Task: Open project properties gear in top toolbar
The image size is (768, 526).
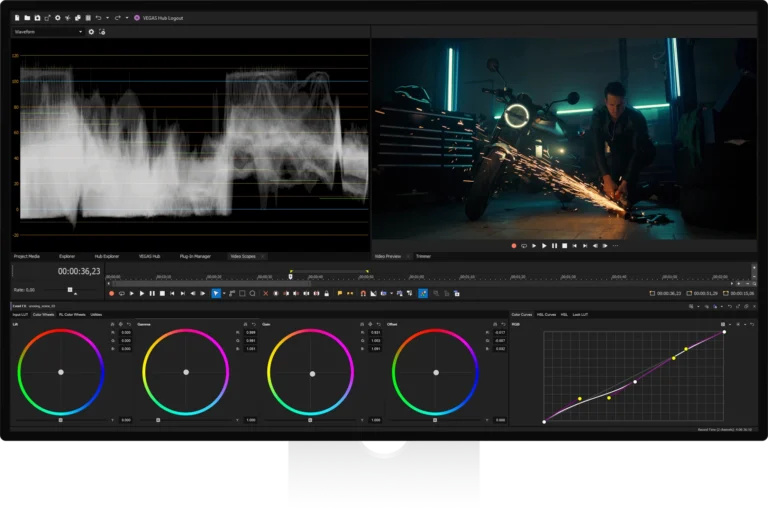Action: tap(57, 18)
